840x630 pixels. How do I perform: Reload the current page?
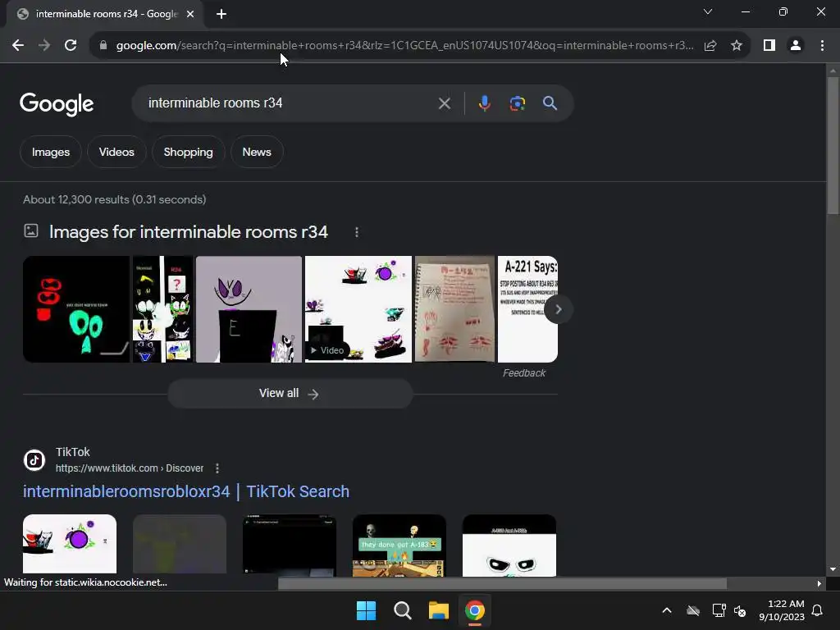click(x=71, y=46)
